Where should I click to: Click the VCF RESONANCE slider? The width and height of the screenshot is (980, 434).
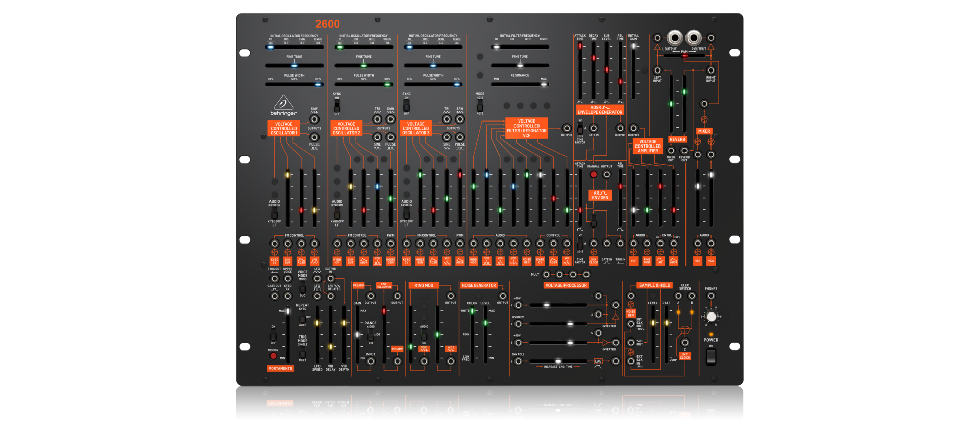tap(520, 84)
